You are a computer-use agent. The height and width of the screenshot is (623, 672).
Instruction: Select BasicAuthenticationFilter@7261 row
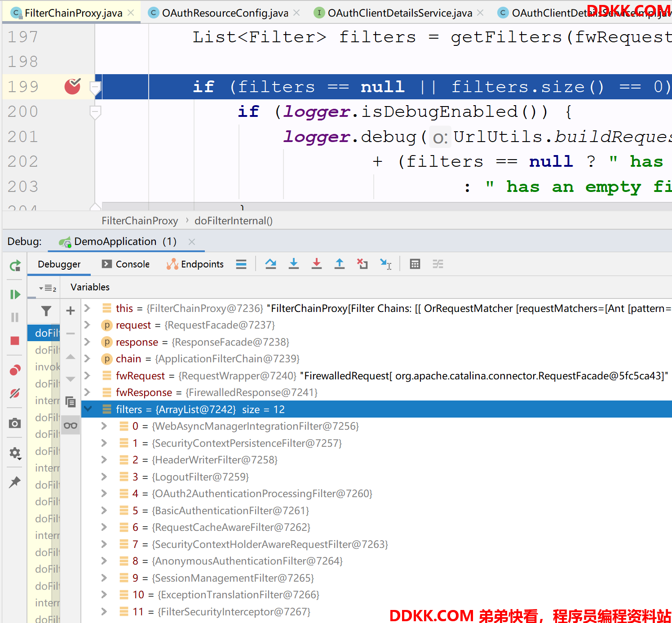(x=376, y=511)
